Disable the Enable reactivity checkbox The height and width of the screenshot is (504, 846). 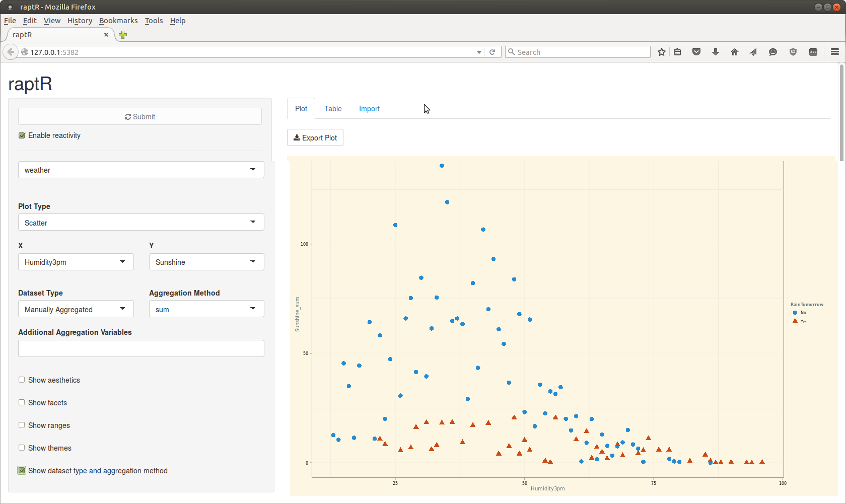pyautogui.click(x=22, y=135)
